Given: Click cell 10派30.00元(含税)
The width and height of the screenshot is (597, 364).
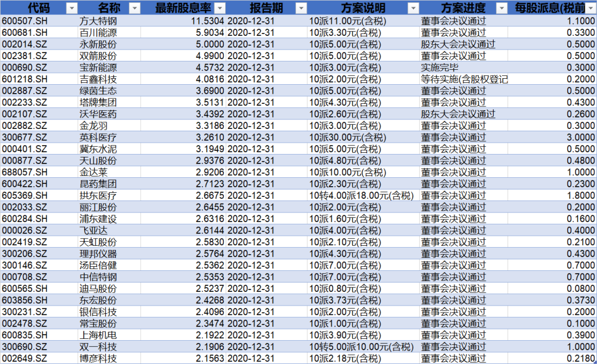Looking at the screenshot, I should click(x=363, y=137).
